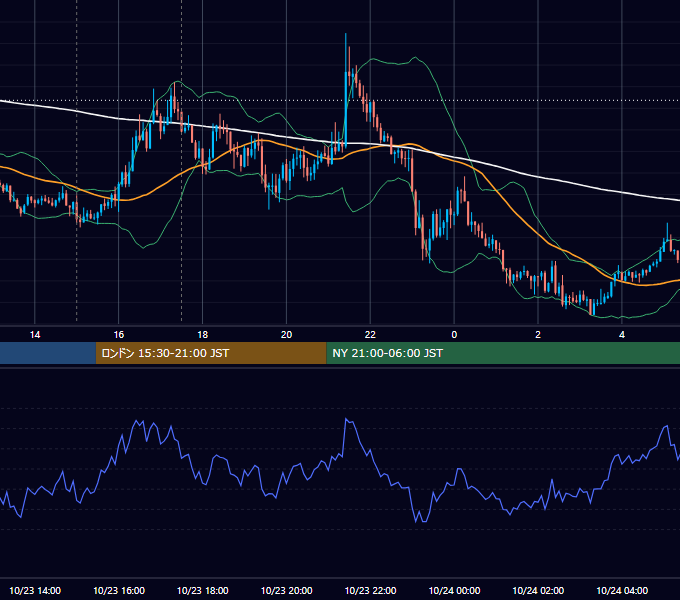Click the 16 hour label on the price chart axis
Screen dimensions: 680x600
118,335
